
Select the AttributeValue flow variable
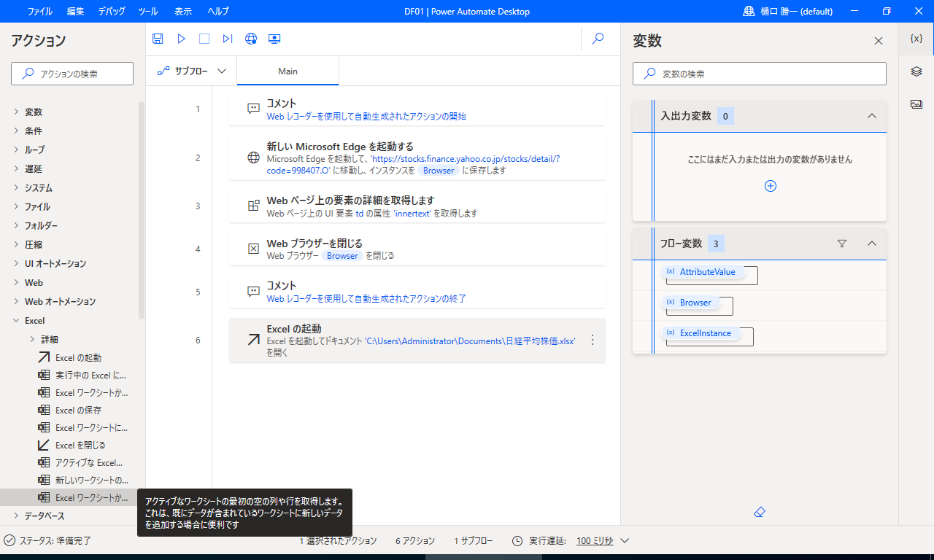click(x=703, y=272)
